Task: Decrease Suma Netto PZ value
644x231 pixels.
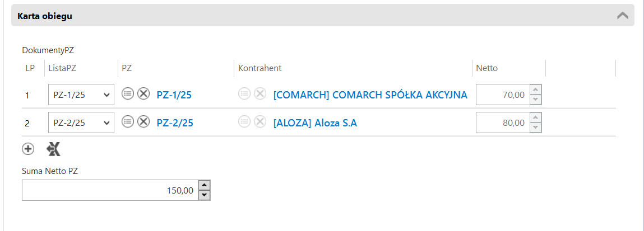Action: (205, 195)
